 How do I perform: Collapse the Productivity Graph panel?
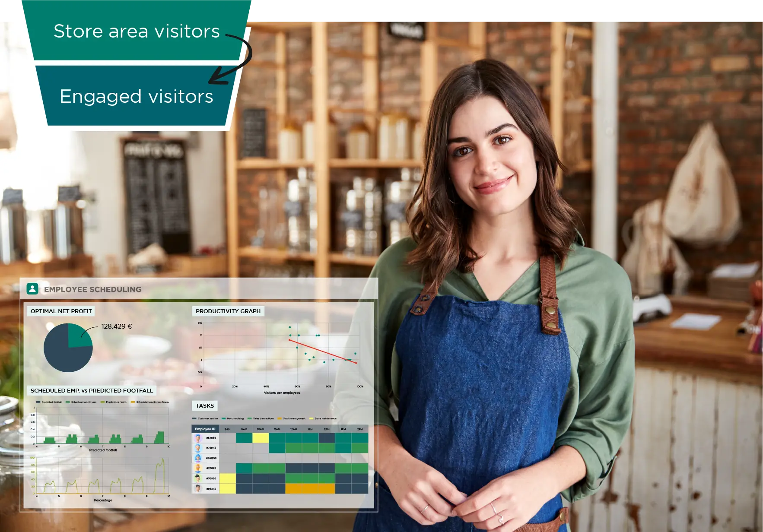[228, 310]
